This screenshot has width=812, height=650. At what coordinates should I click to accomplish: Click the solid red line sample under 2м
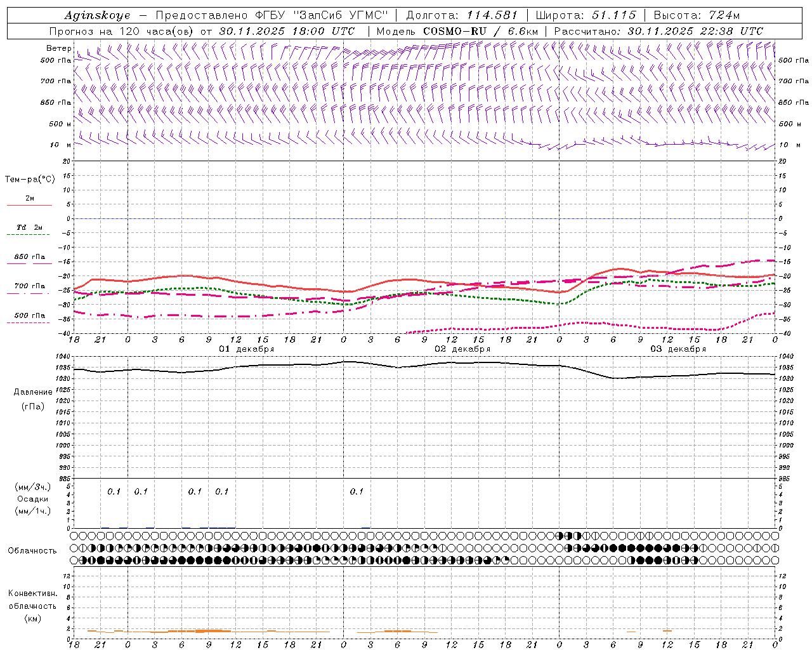click(x=30, y=205)
